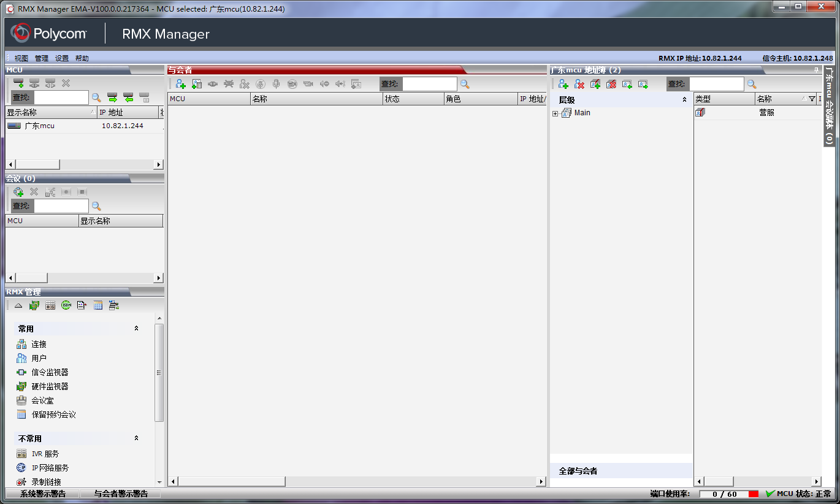Open the 设置 menu
This screenshot has height=504, width=840.
61,58
